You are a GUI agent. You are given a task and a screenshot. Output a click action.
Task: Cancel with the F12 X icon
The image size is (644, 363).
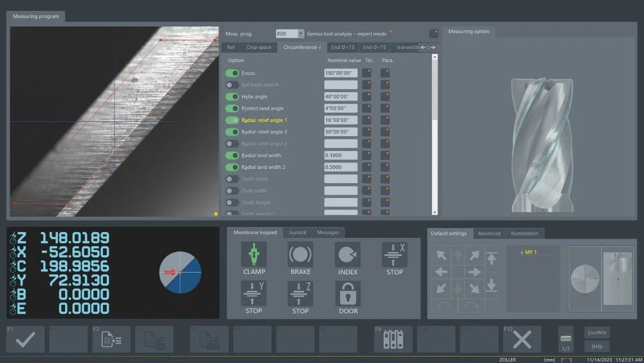pyautogui.click(x=522, y=339)
